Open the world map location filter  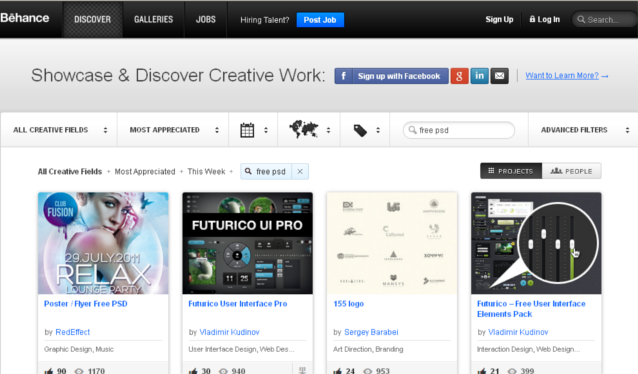(x=304, y=129)
